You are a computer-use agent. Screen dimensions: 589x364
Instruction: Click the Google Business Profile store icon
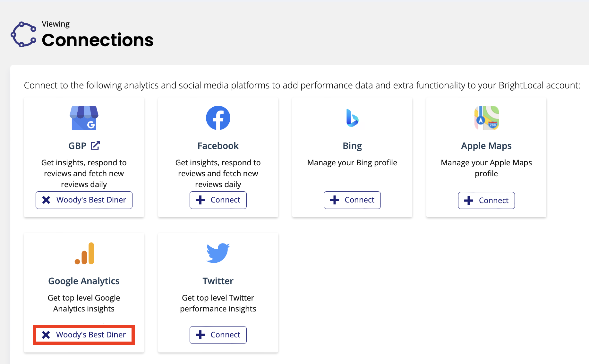(84, 118)
